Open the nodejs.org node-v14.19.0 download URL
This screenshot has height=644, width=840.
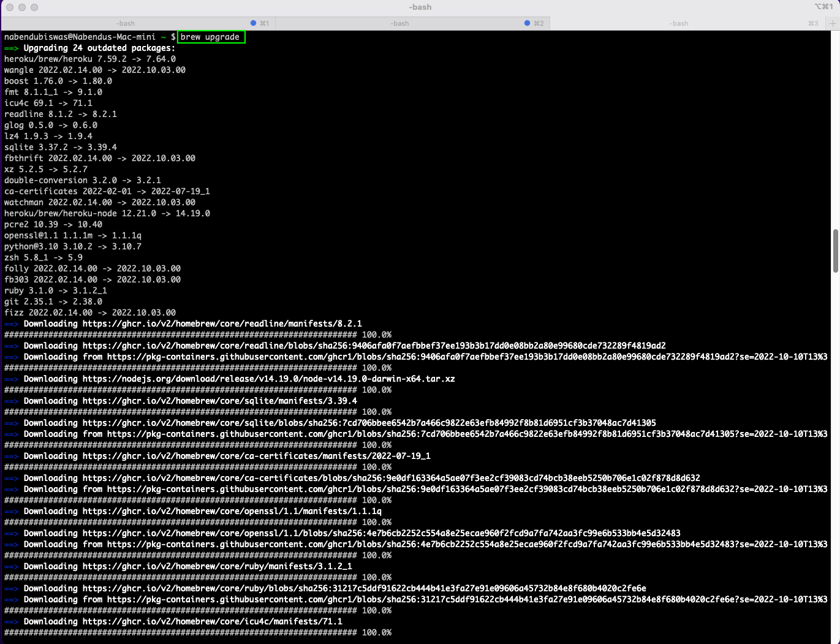click(268, 379)
